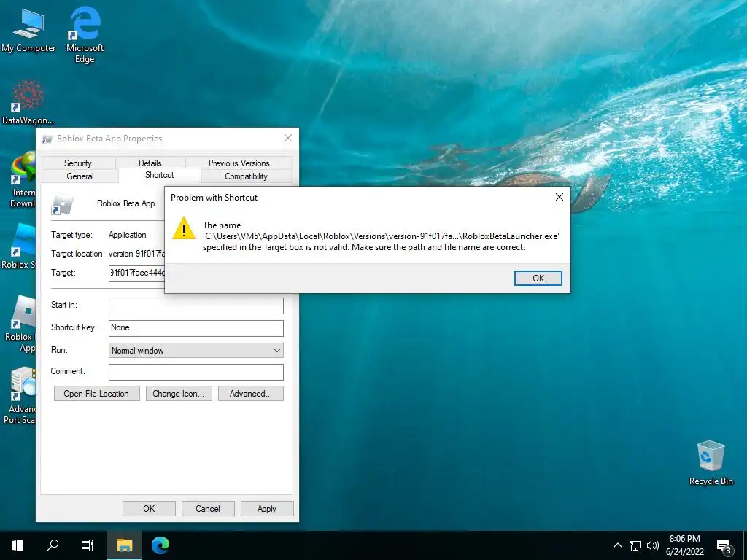Expand the Run window mode dropdown
The height and width of the screenshot is (560, 747).
[x=196, y=351]
